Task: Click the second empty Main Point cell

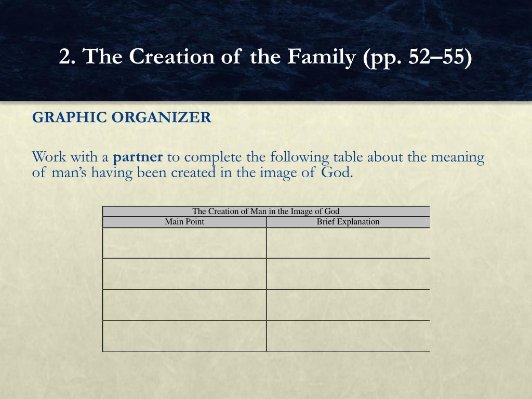Action: pyautogui.click(x=184, y=274)
